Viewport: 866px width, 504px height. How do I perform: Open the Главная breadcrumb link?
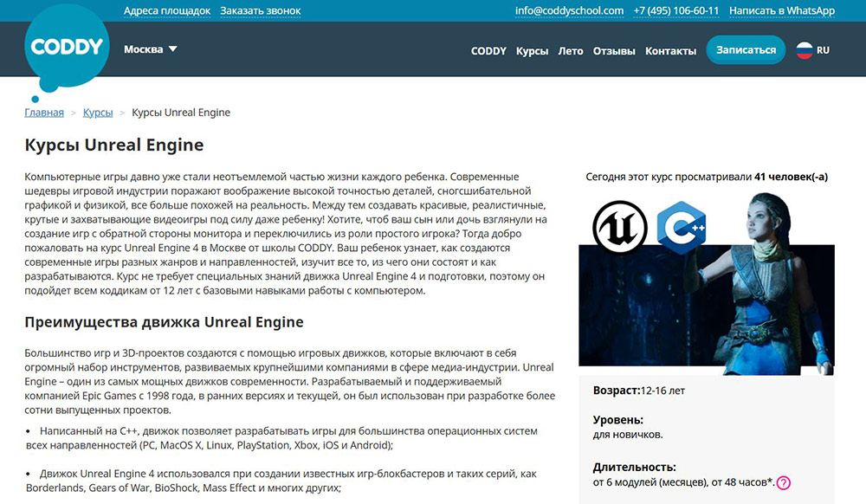click(x=44, y=112)
